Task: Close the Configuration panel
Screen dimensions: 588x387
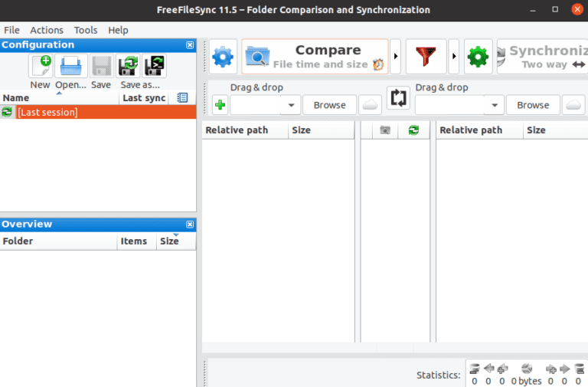Action: [x=190, y=45]
